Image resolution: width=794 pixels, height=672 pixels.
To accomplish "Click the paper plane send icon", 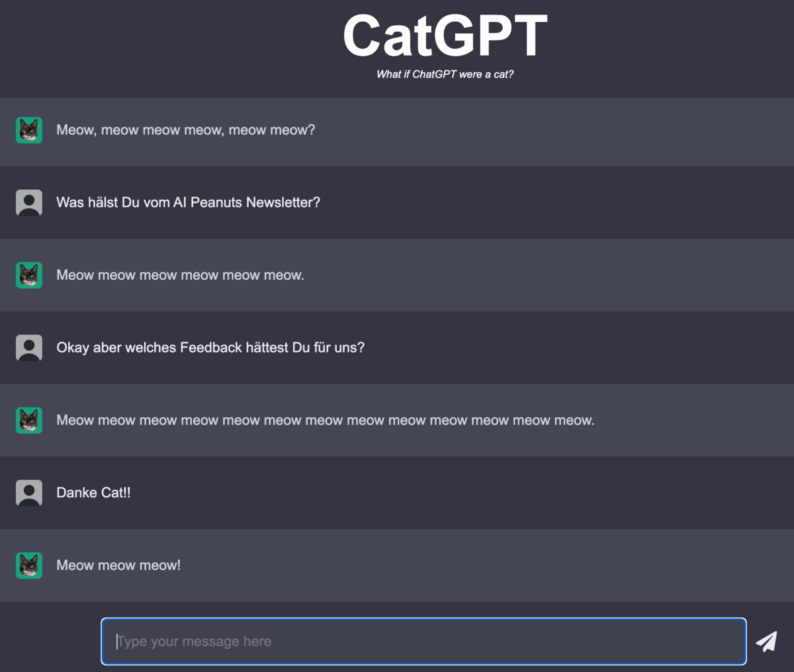I will [x=766, y=641].
